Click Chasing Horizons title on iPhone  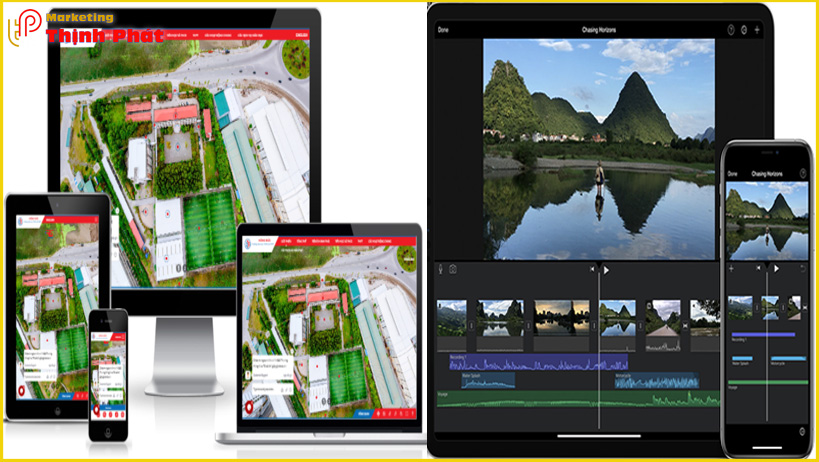coord(767,174)
